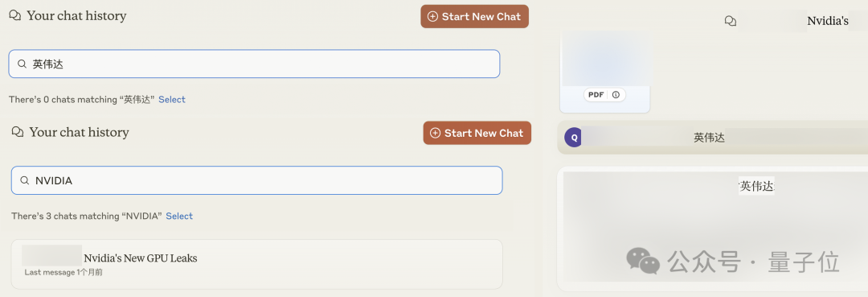This screenshot has width=868, height=297.
Task: Click the plus icon on the Start New Chat button above the 英伟达 search
Action: pos(433,17)
